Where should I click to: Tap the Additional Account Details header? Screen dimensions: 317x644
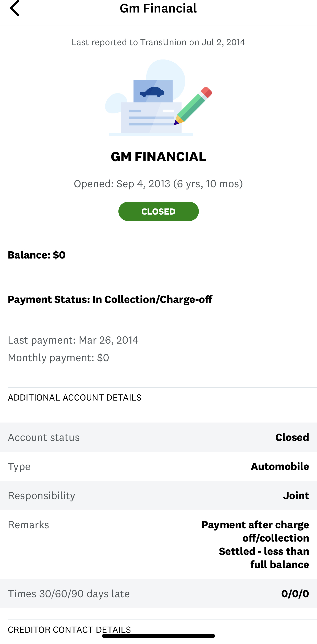click(x=75, y=397)
